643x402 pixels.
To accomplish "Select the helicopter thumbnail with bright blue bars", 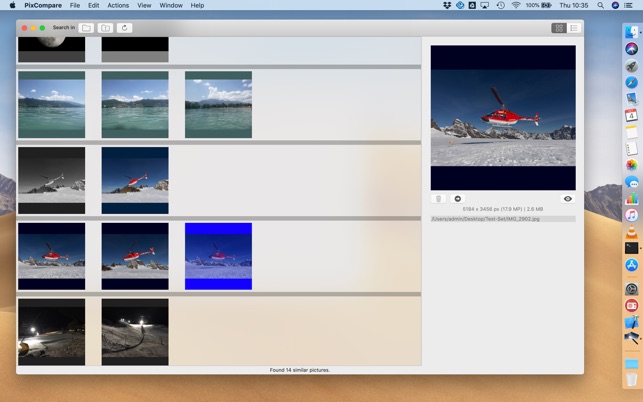I will pyautogui.click(x=218, y=256).
